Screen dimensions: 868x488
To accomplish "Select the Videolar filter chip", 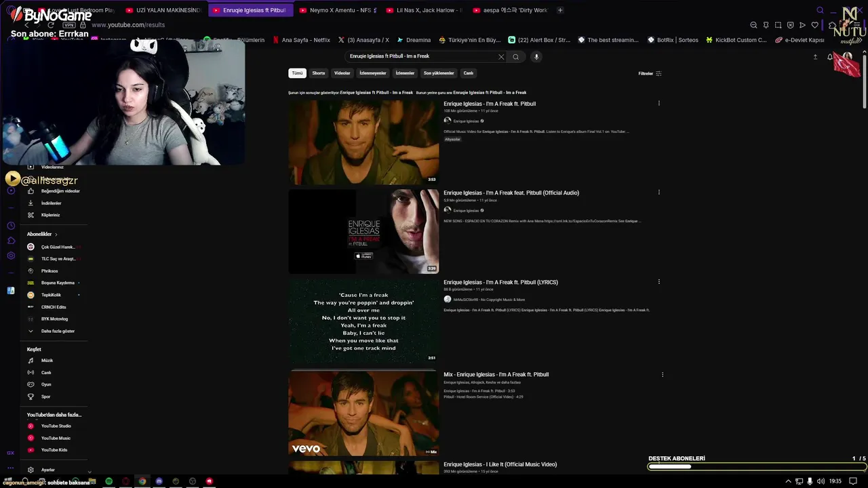I will tap(342, 73).
